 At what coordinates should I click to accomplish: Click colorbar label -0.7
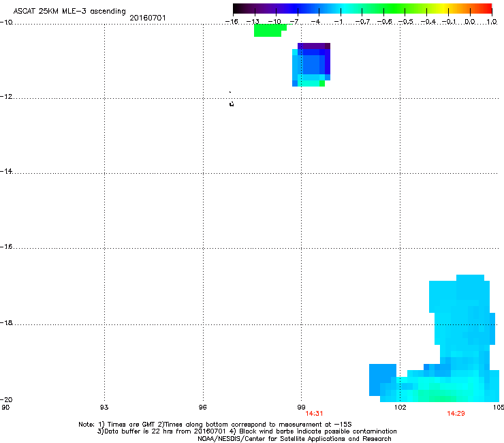pos(362,22)
